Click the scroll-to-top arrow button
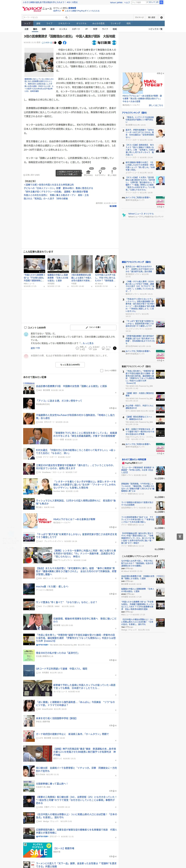Viewport: 186px width, 868px height. pos(180,537)
